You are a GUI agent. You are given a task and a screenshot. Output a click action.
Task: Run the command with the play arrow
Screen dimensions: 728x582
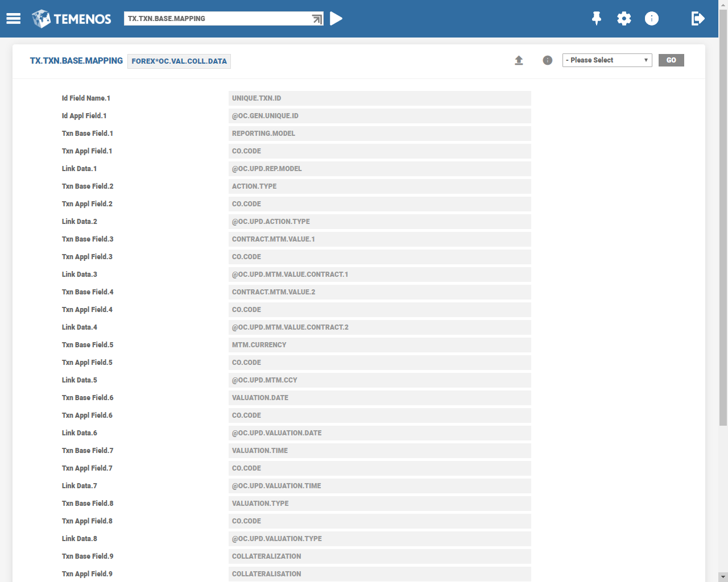point(336,19)
